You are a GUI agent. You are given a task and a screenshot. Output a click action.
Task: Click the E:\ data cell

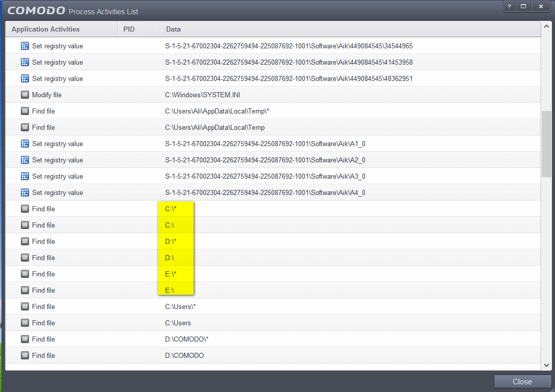coord(170,290)
